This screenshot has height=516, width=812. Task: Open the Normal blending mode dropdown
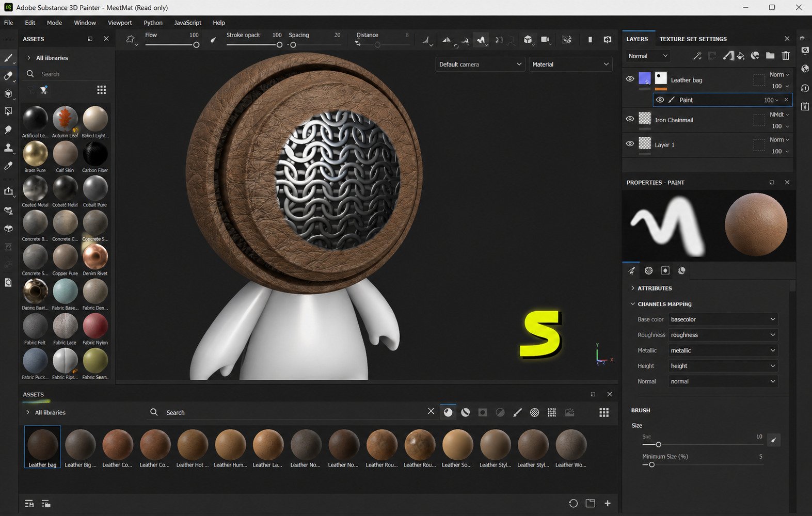[x=647, y=56]
